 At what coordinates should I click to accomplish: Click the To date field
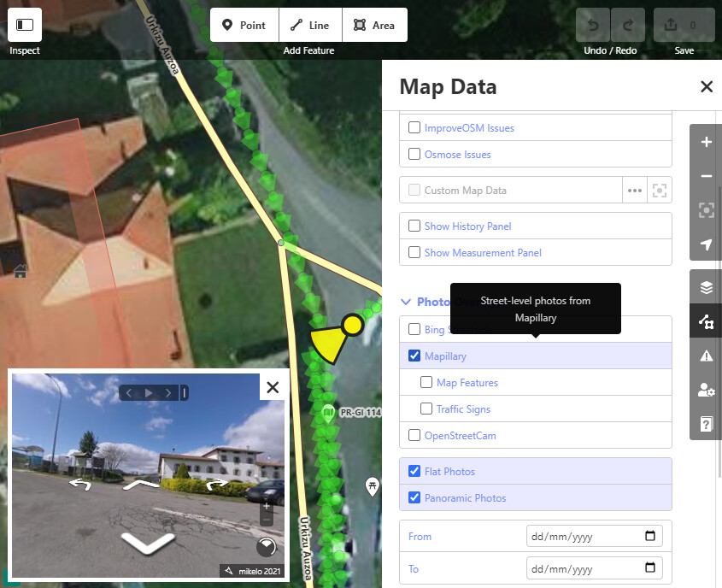tap(594, 568)
